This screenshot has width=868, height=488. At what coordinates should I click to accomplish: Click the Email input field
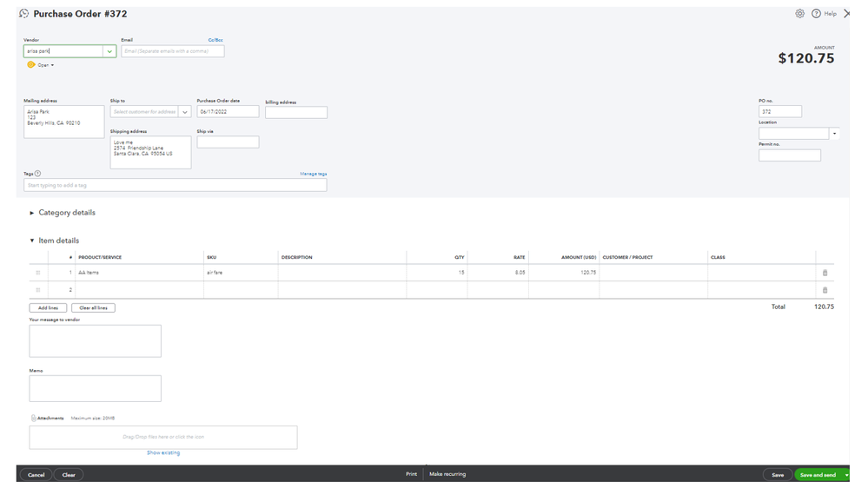[173, 51]
